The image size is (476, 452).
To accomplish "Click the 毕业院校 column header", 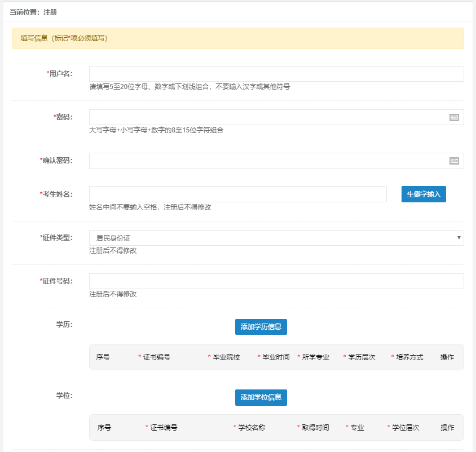I will tap(223, 357).
